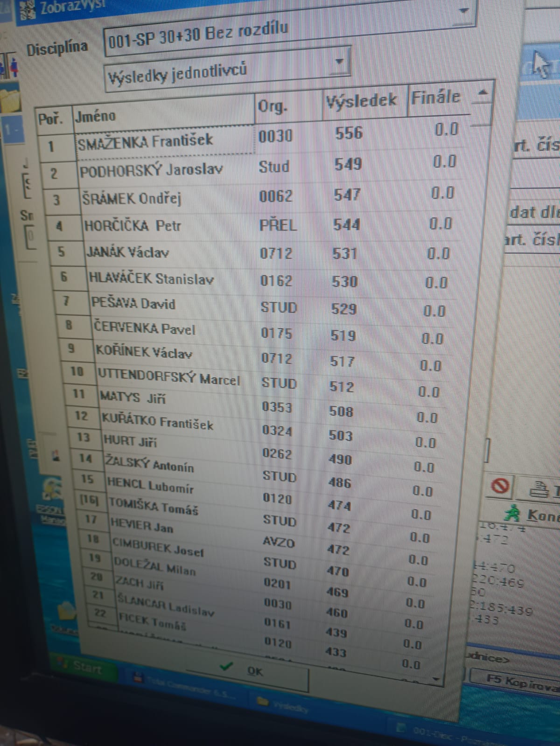This screenshot has width=560, height=746.
Task: Click the folder icon on the left edge
Action: pos(11,100)
